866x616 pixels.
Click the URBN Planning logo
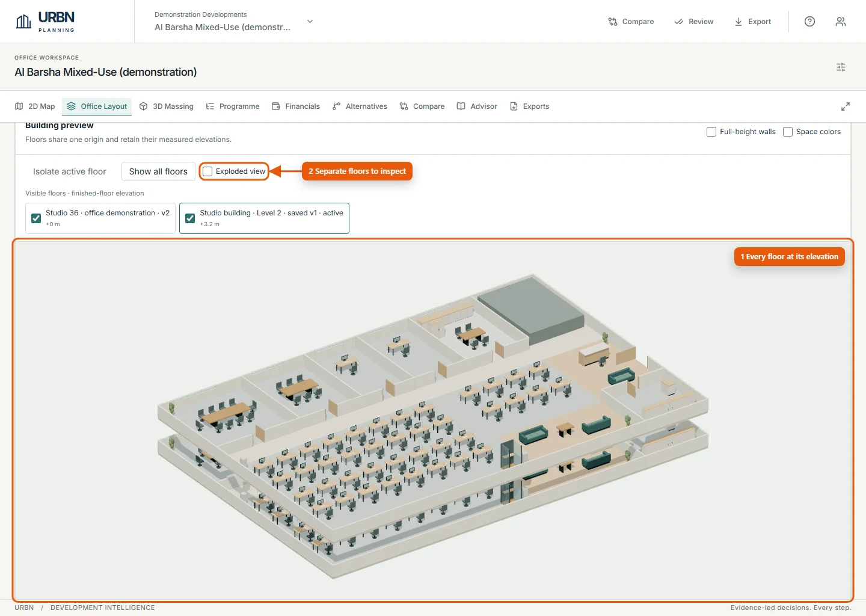(x=45, y=22)
